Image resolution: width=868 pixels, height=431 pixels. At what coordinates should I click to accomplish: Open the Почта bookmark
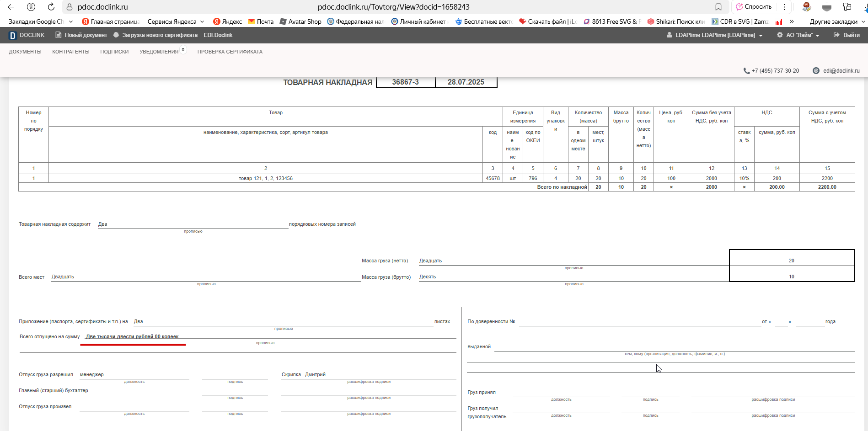(x=261, y=21)
